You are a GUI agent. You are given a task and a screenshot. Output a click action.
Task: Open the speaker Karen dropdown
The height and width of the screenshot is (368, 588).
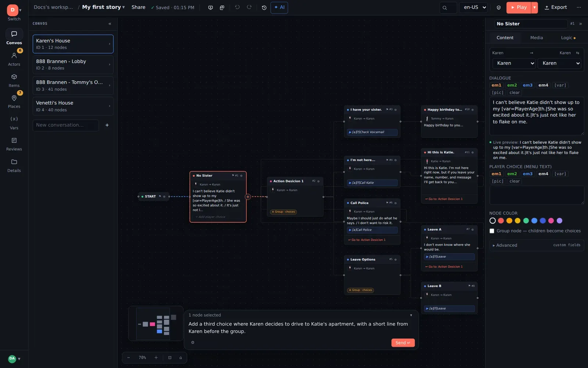pyautogui.click(x=514, y=63)
